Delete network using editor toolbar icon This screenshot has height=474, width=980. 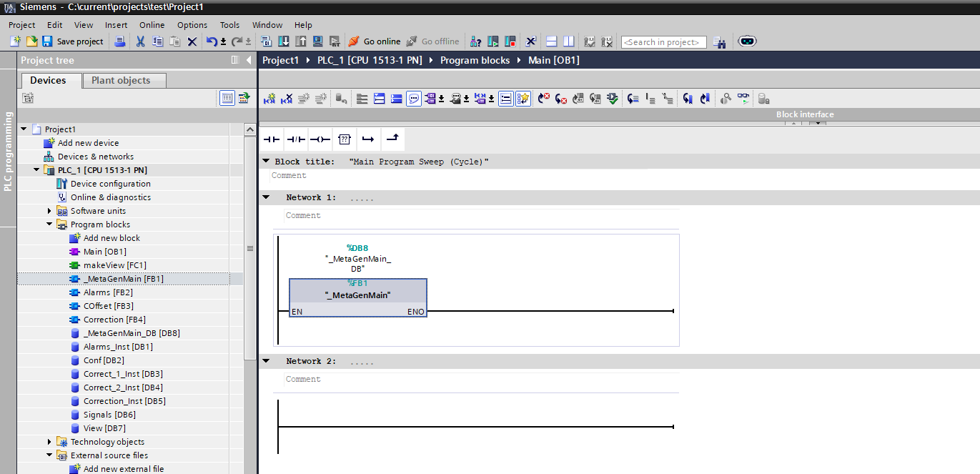click(287, 99)
